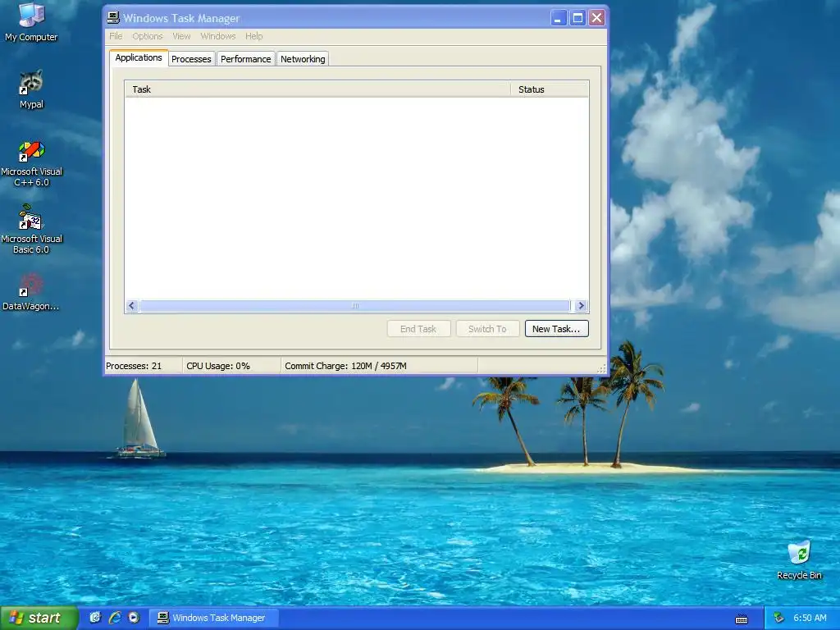Screen dimensions: 840x630
Task: Click the safely remove hardware tray icon
Action: [779, 618]
